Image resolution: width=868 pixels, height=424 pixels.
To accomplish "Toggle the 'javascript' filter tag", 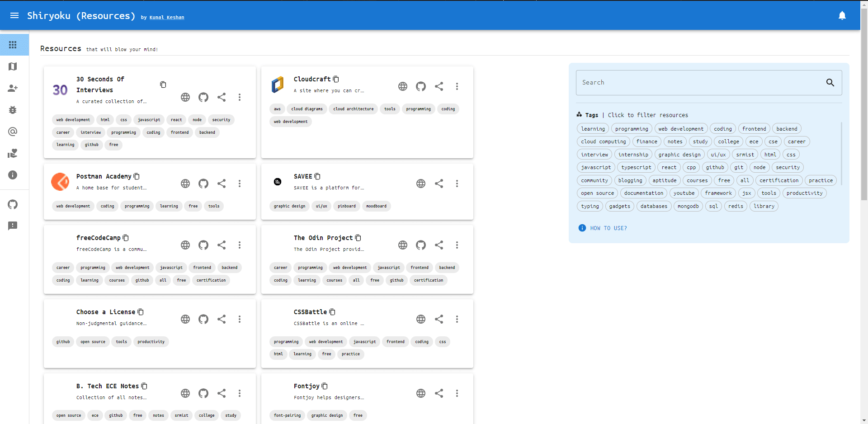I will [595, 167].
